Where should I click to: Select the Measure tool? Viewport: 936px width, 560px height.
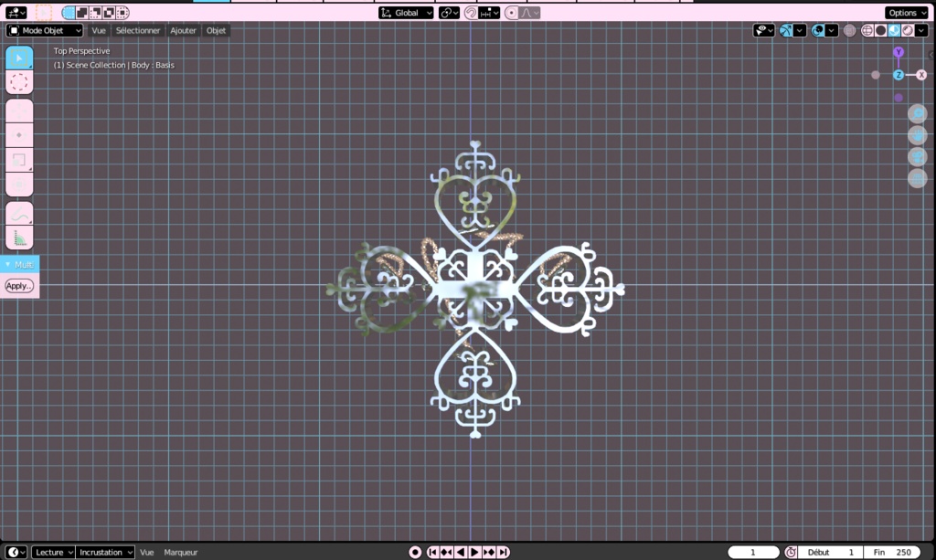click(x=19, y=238)
